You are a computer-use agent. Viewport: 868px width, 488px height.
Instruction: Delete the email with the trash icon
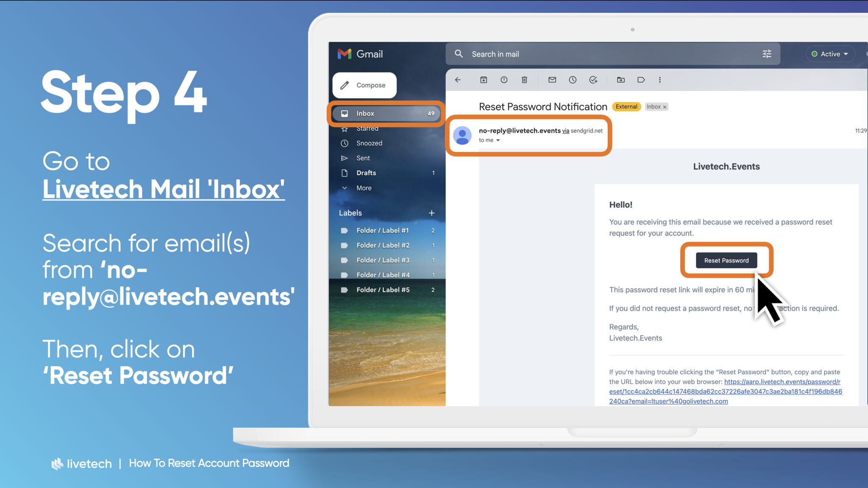click(524, 80)
